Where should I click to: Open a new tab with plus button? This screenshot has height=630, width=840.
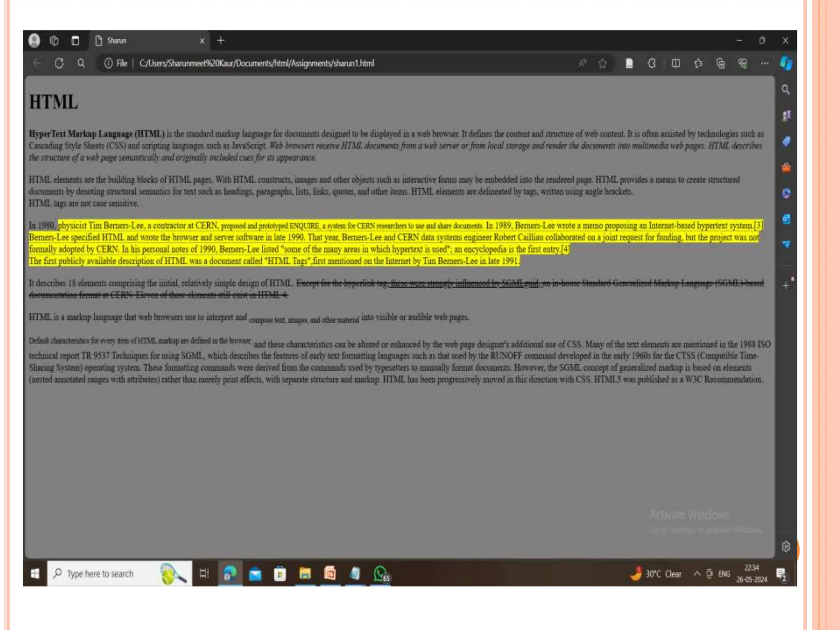221,41
